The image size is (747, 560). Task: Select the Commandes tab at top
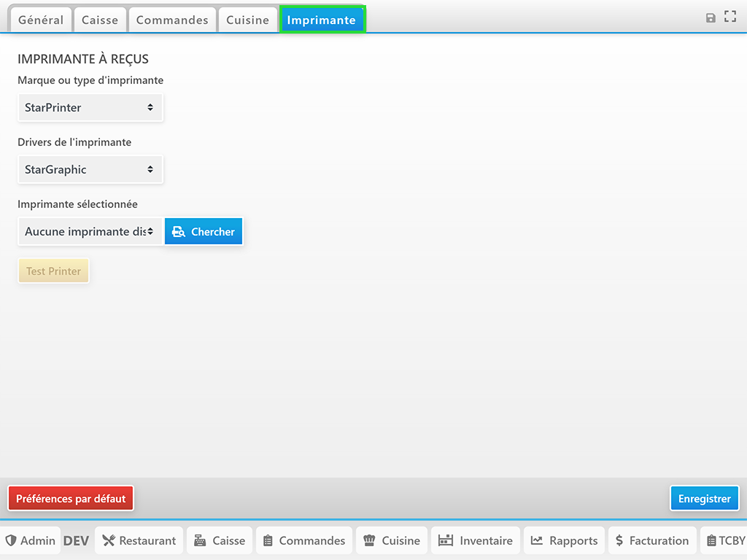[172, 20]
